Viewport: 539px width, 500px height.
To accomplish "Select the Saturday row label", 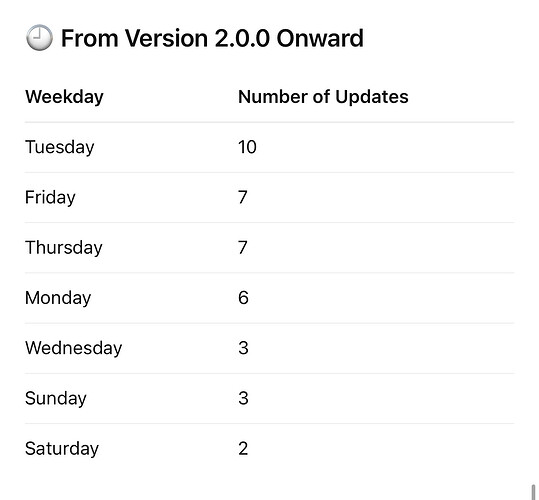I will click(62, 448).
